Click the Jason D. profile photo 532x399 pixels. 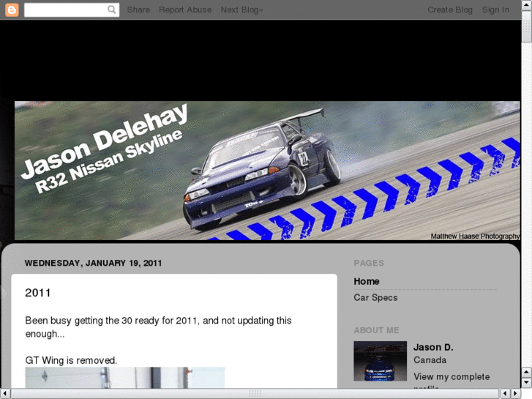(380, 361)
